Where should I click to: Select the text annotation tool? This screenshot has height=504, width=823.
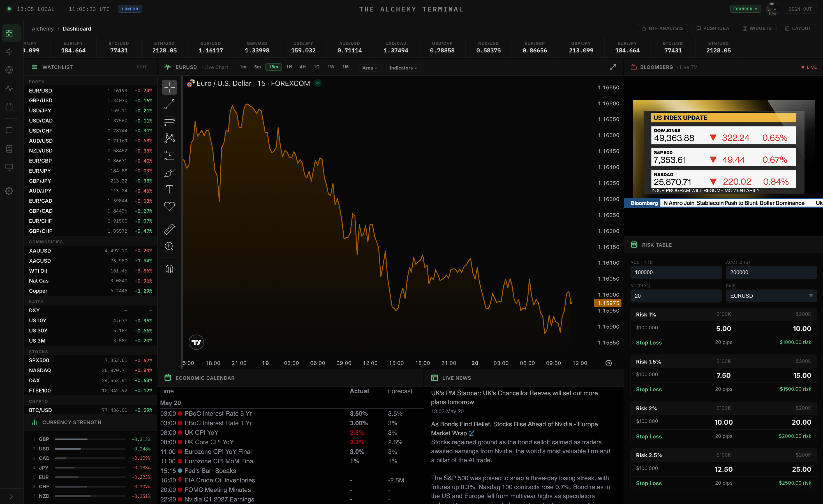pyautogui.click(x=169, y=189)
